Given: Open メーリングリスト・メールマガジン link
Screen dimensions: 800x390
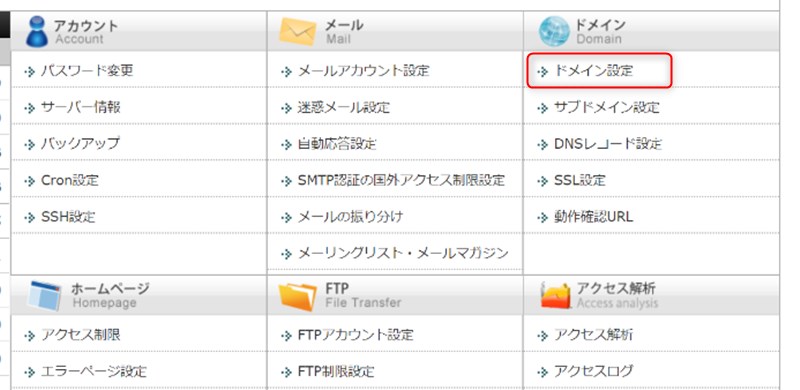Looking at the screenshot, I should pos(403,253).
